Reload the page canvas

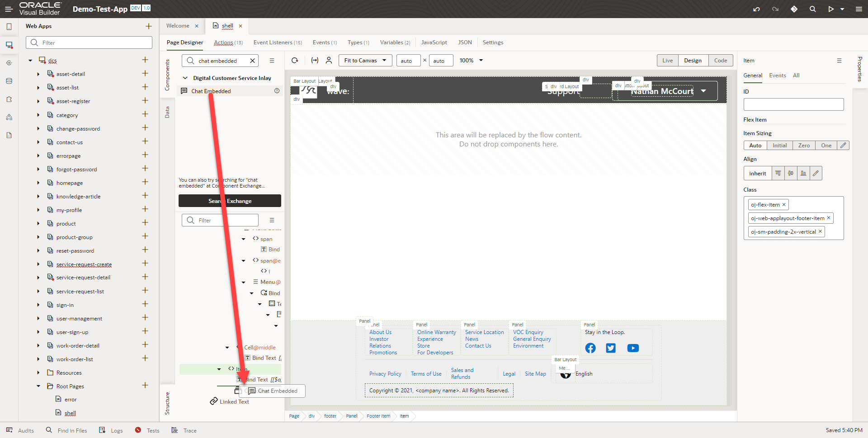point(295,60)
